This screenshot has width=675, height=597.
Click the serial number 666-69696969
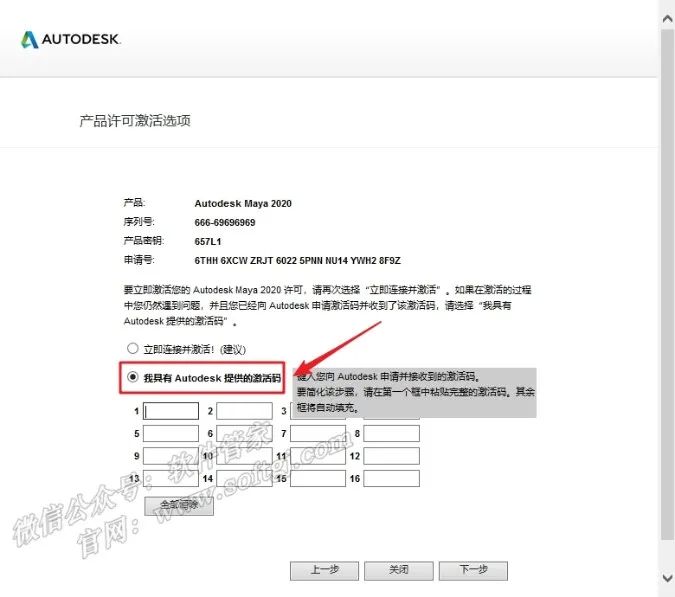(225, 223)
